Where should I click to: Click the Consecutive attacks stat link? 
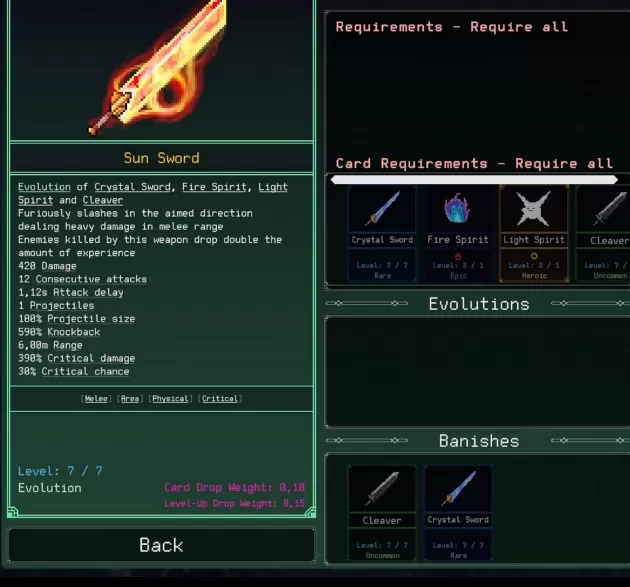(x=91, y=279)
